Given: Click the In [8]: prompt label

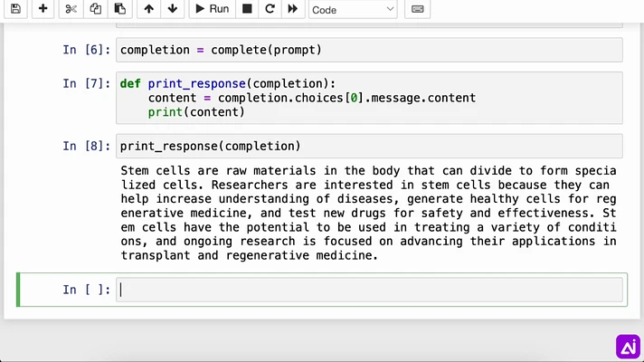Looking at the screenshot, I should [x=87, y=146].
